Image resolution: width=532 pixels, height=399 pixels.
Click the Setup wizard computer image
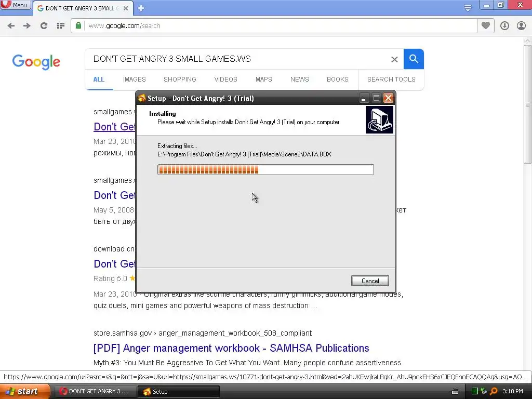[379, 120]
